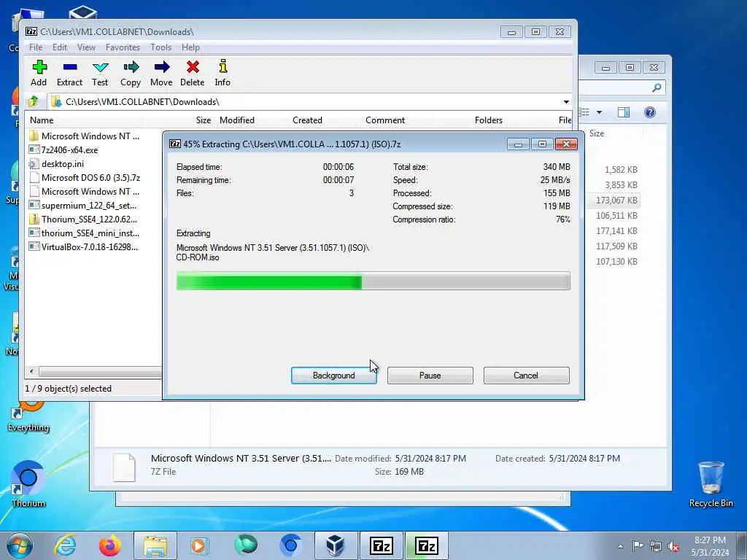747x560 pixels.
Task: Toggle Explorer preview pane icon
Action: 624,112
